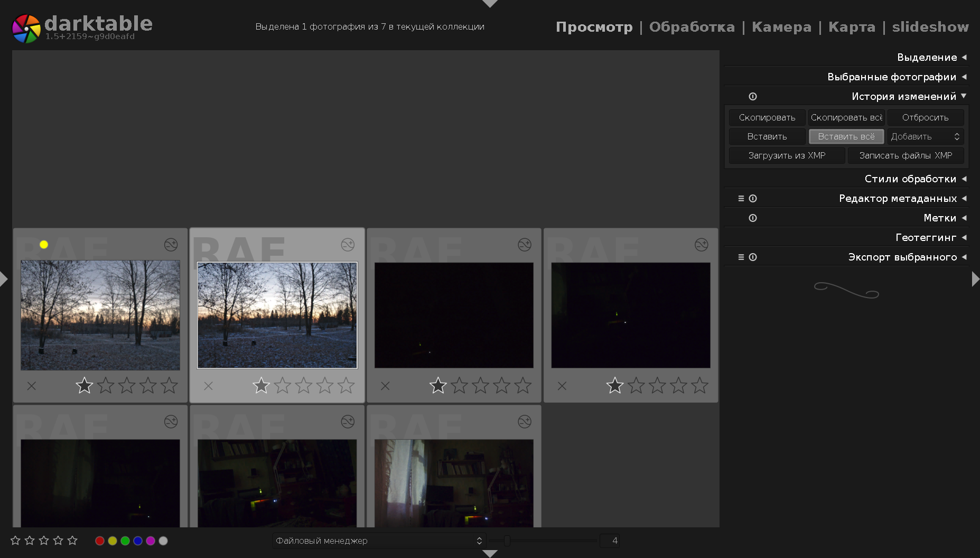Click altered icon on selected second photo
This screenshot has height=558, width=980.
pyautogui.click(x=348, y=245)
